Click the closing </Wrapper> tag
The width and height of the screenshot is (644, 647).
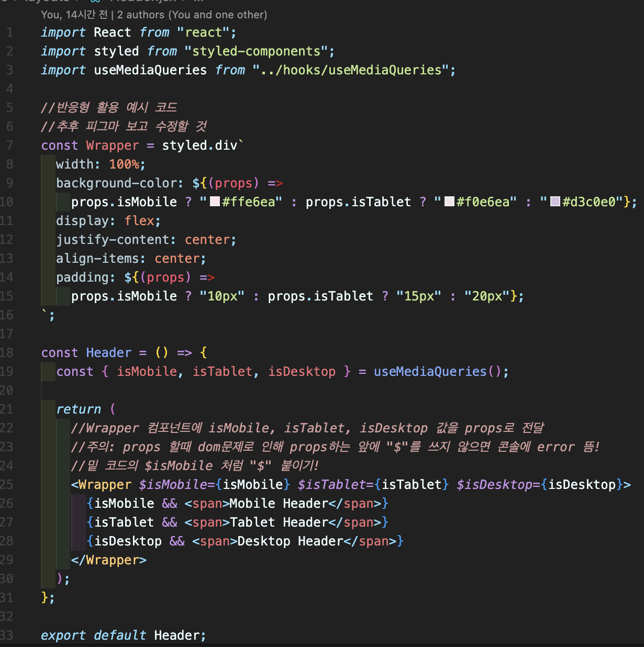click(x=109, y=560)
